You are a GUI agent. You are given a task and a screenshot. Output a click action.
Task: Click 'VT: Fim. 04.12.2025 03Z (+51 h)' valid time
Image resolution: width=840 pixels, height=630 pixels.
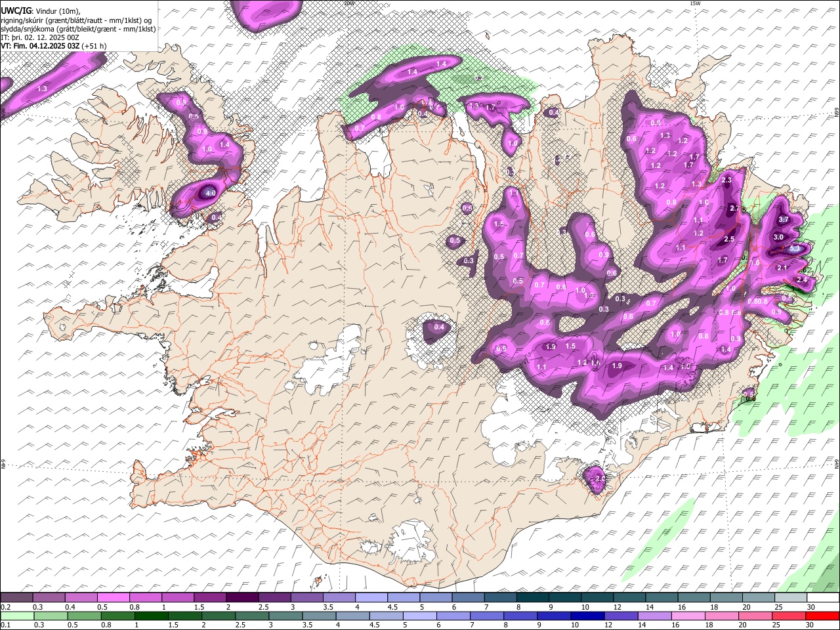pyautogui.click(x=53, y=46)
